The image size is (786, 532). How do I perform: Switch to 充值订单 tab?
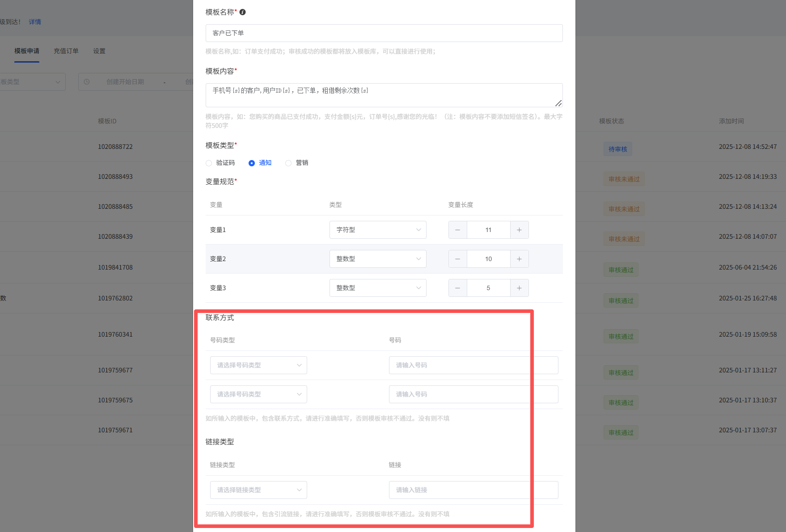coord(66,51)
